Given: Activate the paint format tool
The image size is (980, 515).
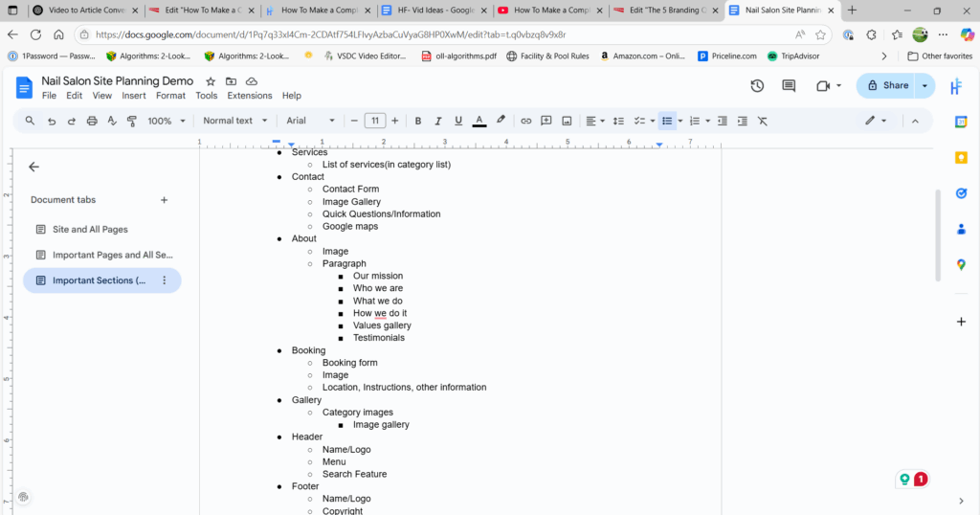Looking at the screenshot, I should pos(132,122).
